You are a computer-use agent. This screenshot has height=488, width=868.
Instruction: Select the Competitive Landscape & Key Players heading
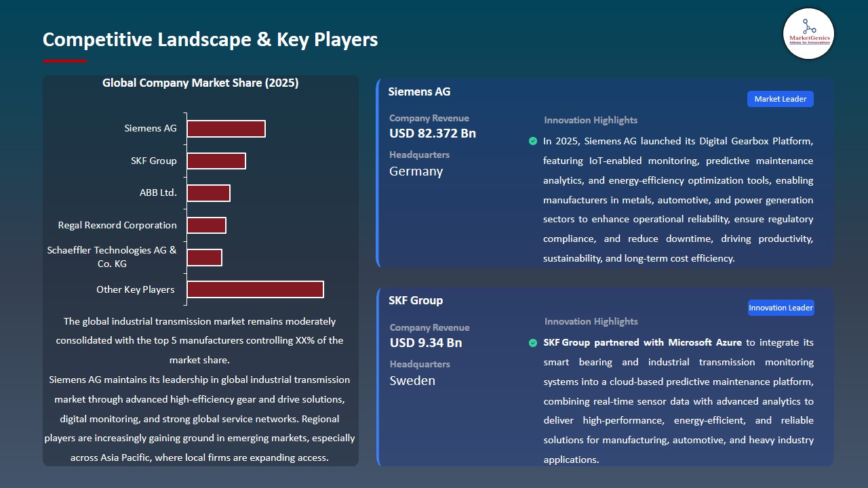[x=210, y=40]
